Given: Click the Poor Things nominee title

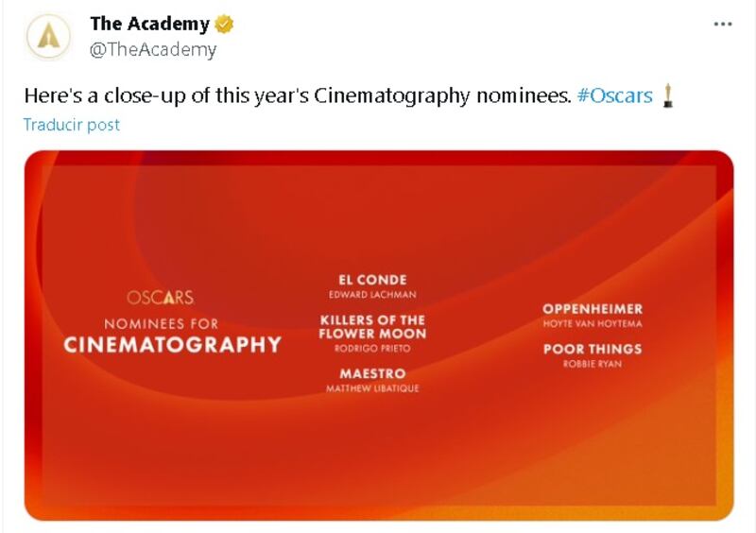Looking at the screenshot, I should 593,349.
